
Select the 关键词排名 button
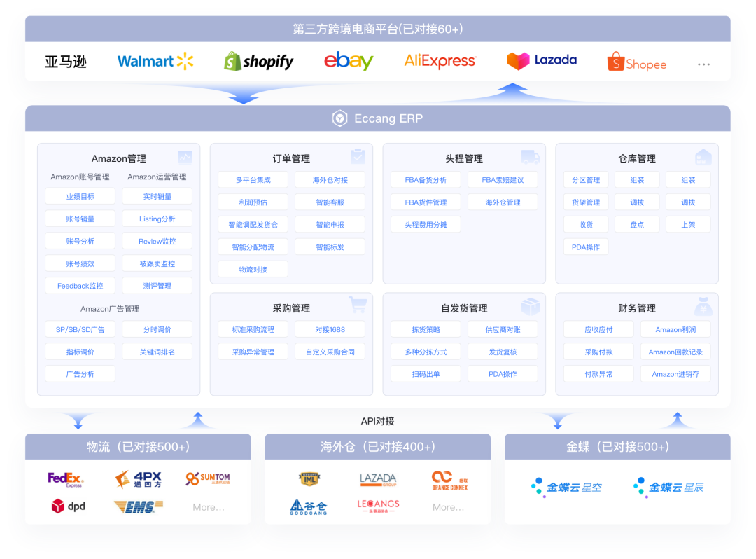pyautogui.click(x=157, y=352)
